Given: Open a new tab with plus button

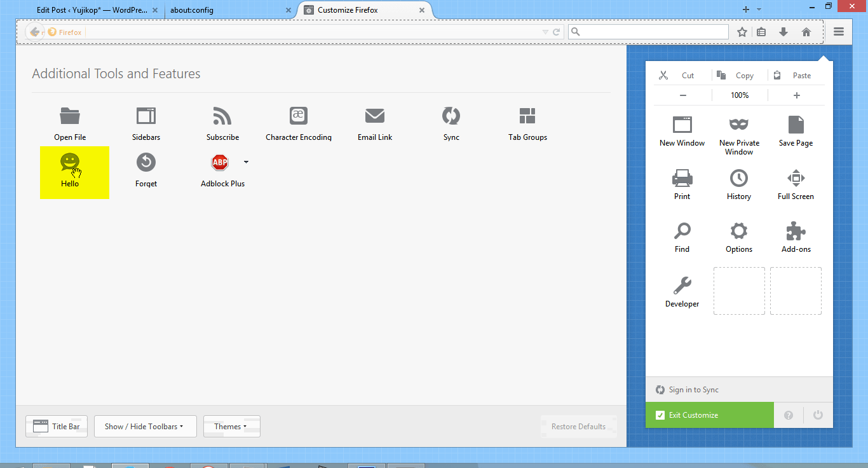Looking at the screenshot, I should point(746,10).
